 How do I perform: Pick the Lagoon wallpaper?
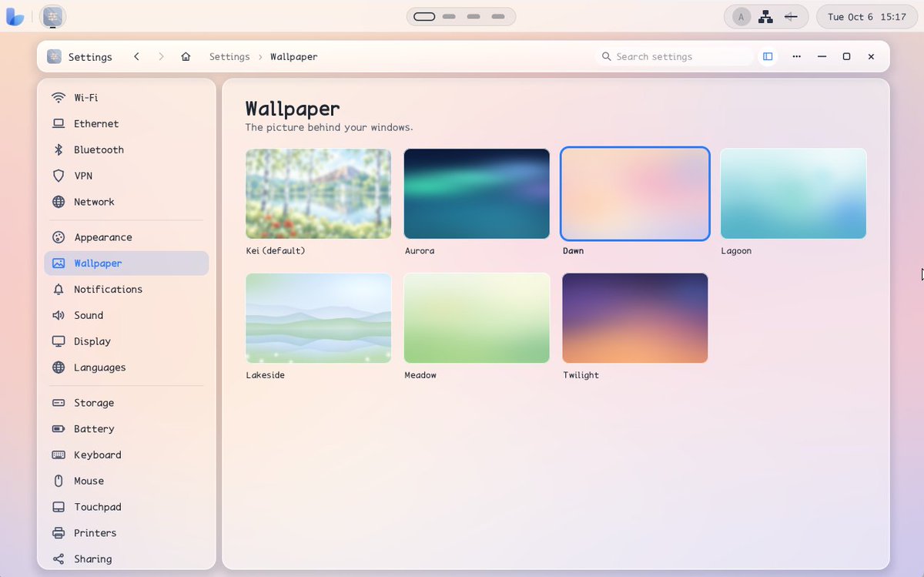(x=793, y=194)
